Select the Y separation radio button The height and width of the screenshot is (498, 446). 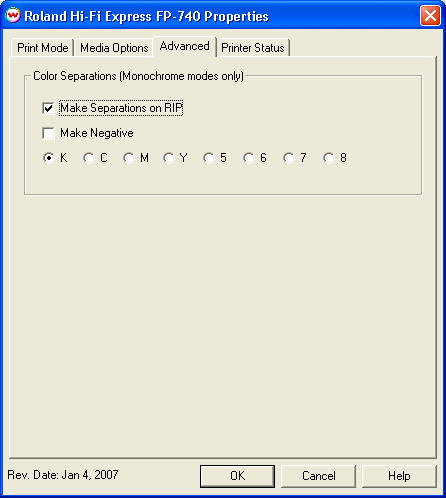[x=169, y=158]
